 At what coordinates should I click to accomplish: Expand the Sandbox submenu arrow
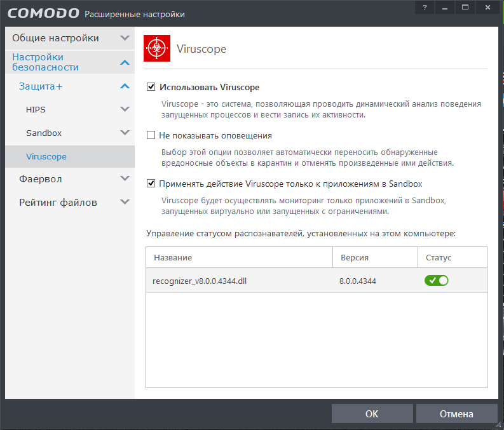coord(125,133)
